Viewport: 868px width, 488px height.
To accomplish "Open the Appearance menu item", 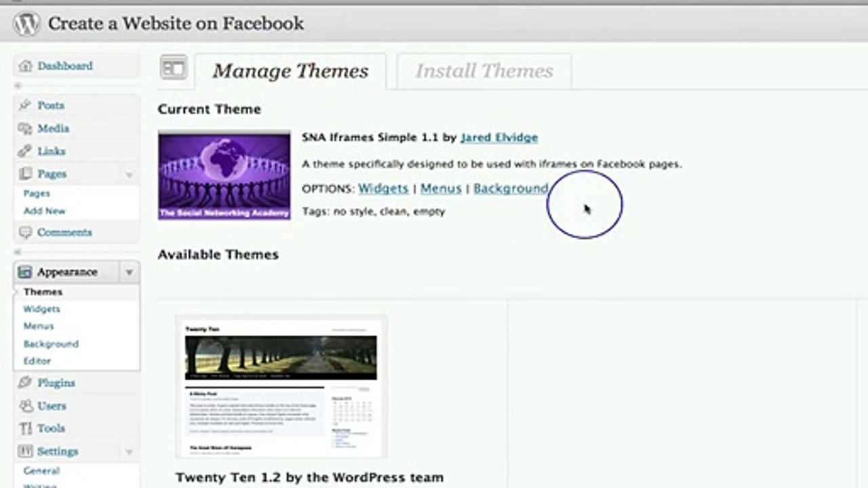I will click(x=67, y=272).
